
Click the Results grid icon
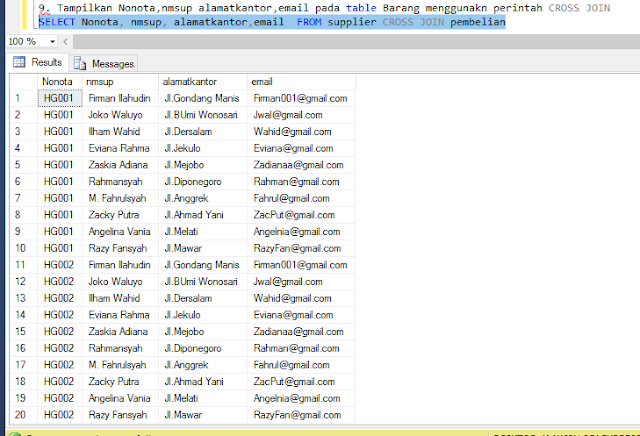pos(19,62)
